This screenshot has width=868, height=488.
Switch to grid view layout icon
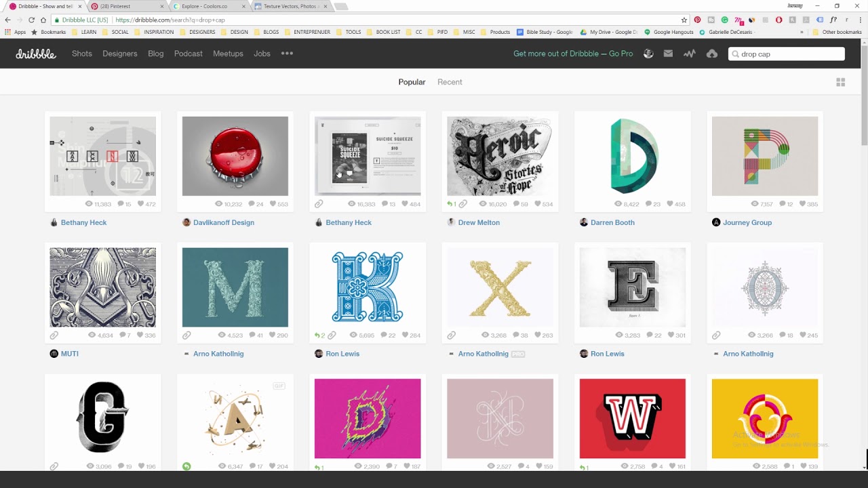pyautogui.click(x=840, y=82)
